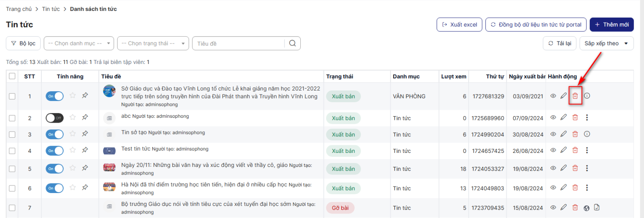Click into the Tiêu đề search field
Screen dimensions: 644x218
click(x=238, y=43)
